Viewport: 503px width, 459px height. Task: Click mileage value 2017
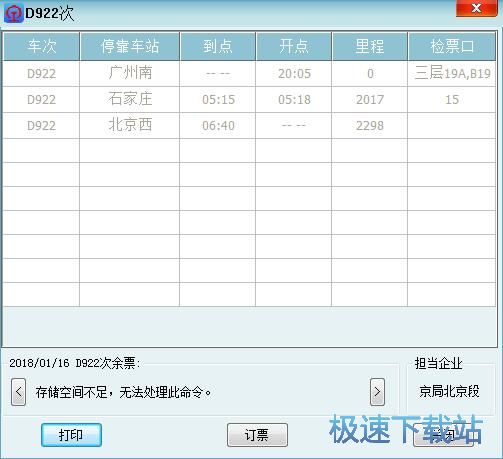[x=370, y=99]
